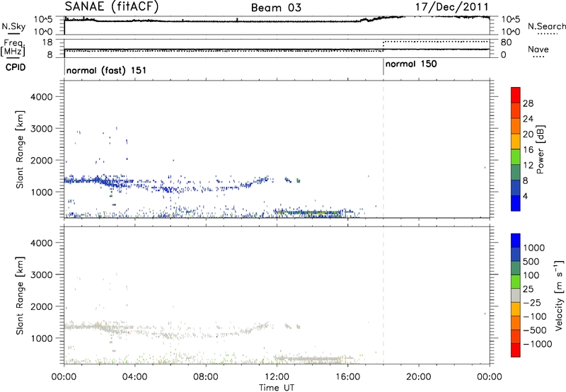566x392 pixels.
Task: Click the Beam 03 label
Action: point(276,8)
